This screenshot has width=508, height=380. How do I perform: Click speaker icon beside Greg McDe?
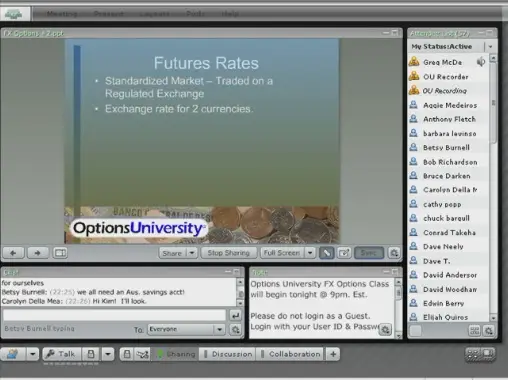click(481, 62)
